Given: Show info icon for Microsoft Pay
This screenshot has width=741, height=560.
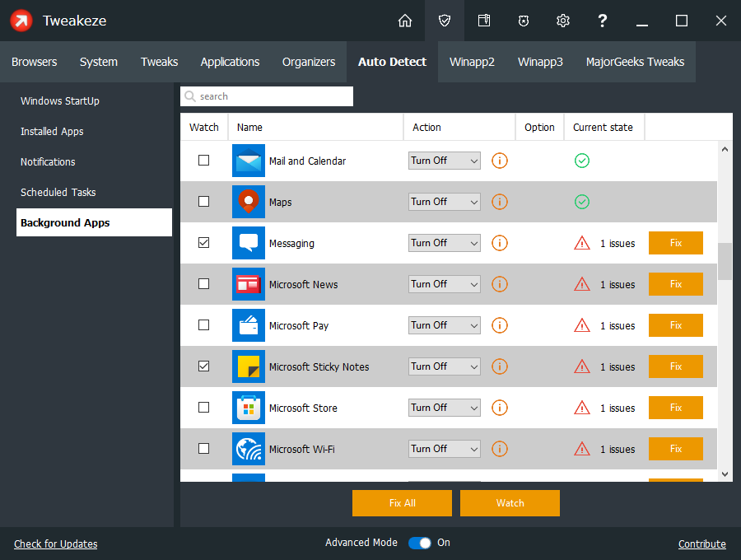Looking at the screenshot, I should 500,325.
